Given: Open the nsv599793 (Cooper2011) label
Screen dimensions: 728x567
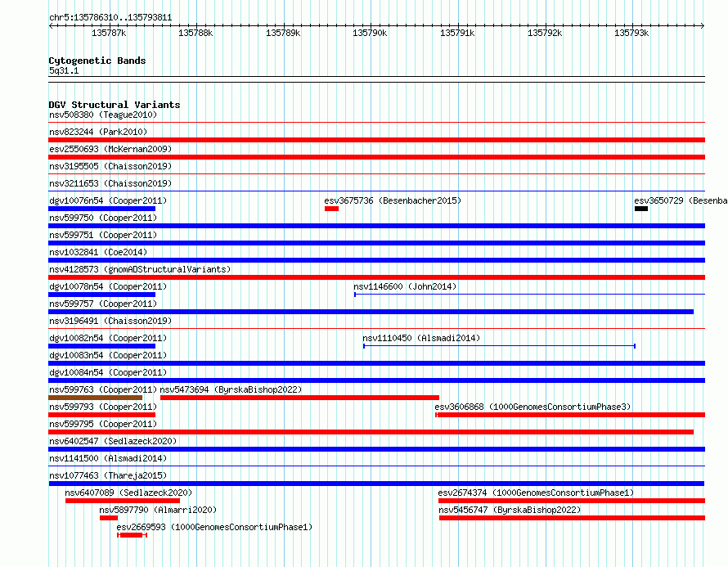Looking at the screenshot, I should [x=103, y=407].
